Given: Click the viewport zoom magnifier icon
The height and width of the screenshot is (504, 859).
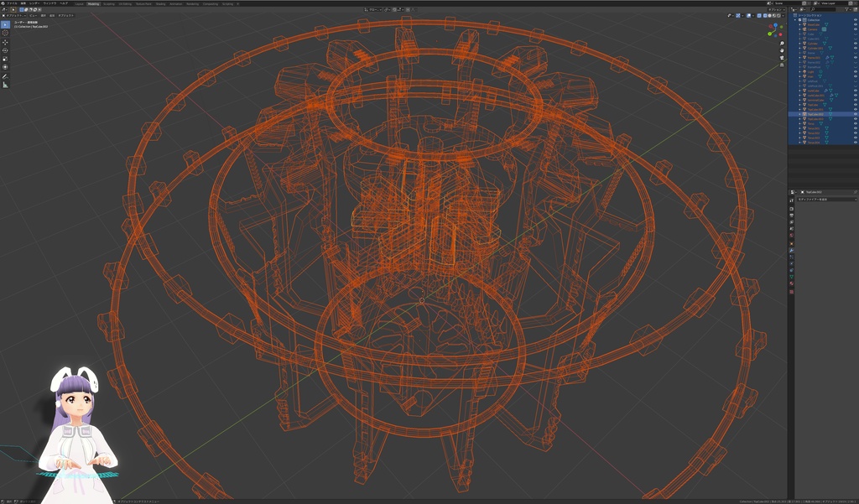Looking at the screenshot, I should pos(782,44).
